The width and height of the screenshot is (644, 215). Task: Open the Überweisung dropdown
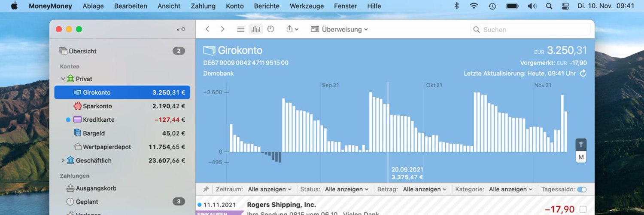pyautogui.click(x=339, y=29)
